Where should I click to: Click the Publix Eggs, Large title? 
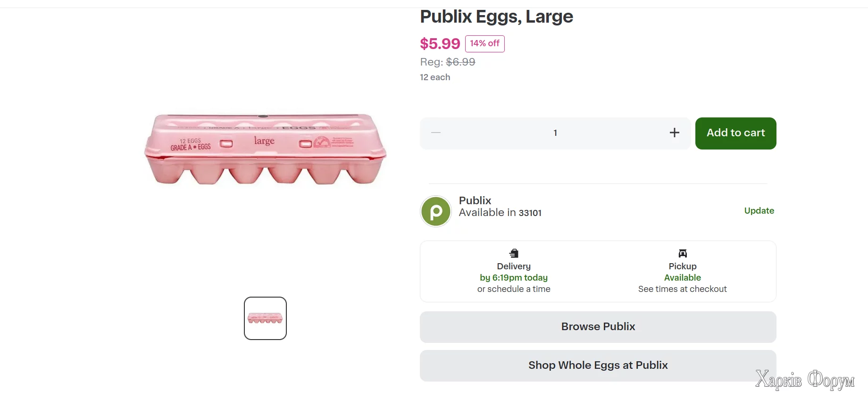(x=496, y=17)
